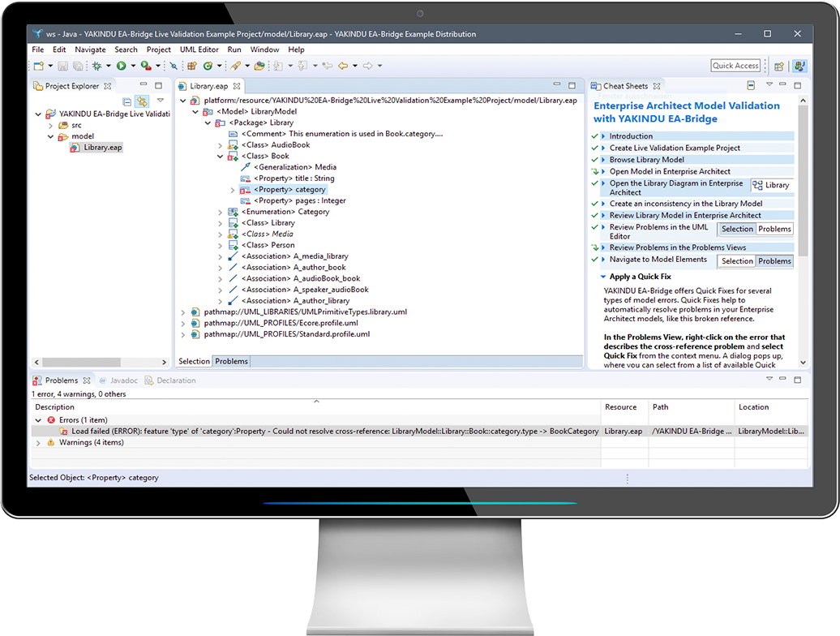Click Selection beside Review Problems in UML Editor
This screenshot has height=636, width=840.
tap(736, 230)
